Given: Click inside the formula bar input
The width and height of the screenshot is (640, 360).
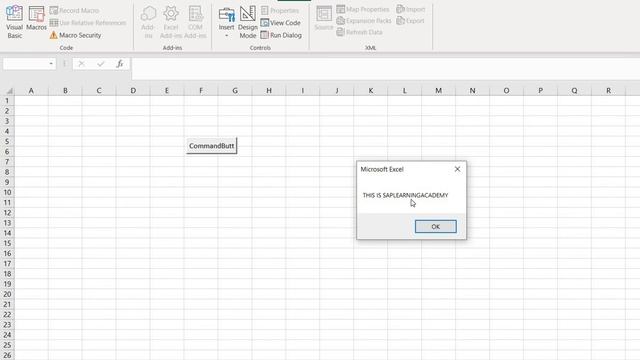Looking at the screenshot, I should (385, 68).
